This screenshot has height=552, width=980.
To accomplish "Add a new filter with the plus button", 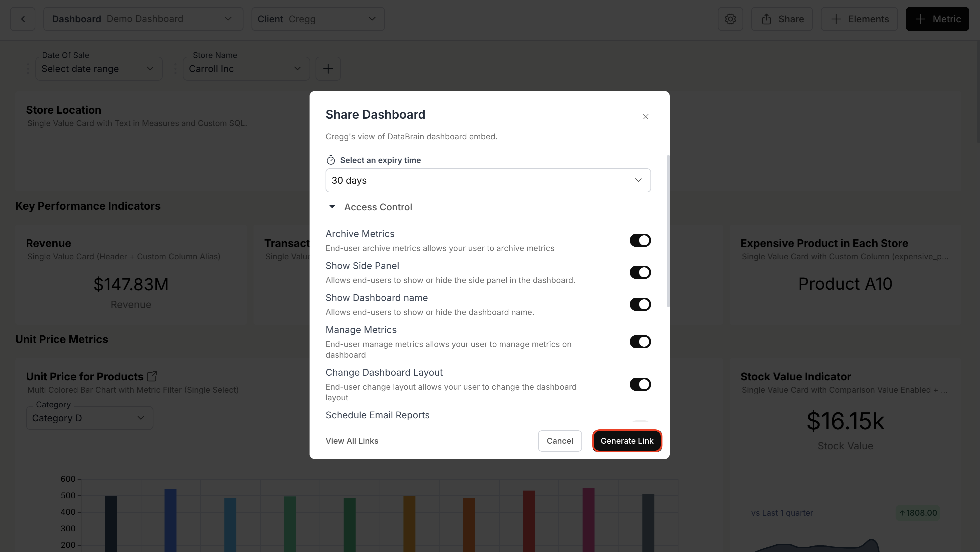I will click(328, 68).
